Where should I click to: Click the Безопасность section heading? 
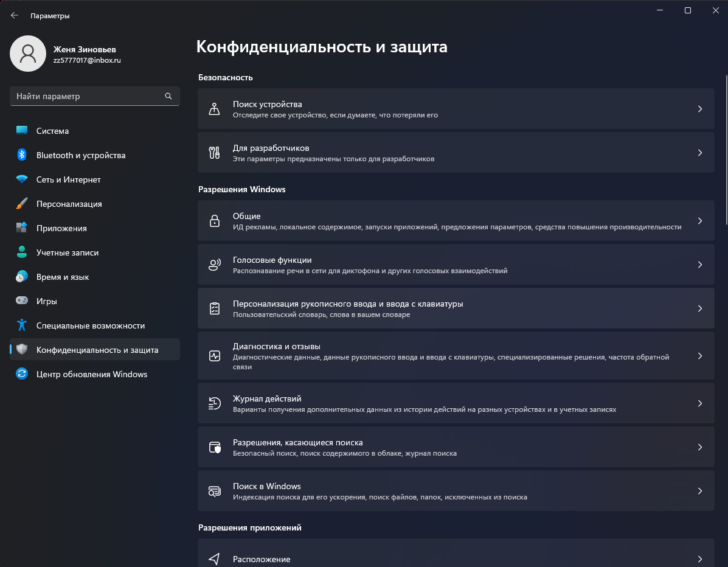click(x=226, y=77)
